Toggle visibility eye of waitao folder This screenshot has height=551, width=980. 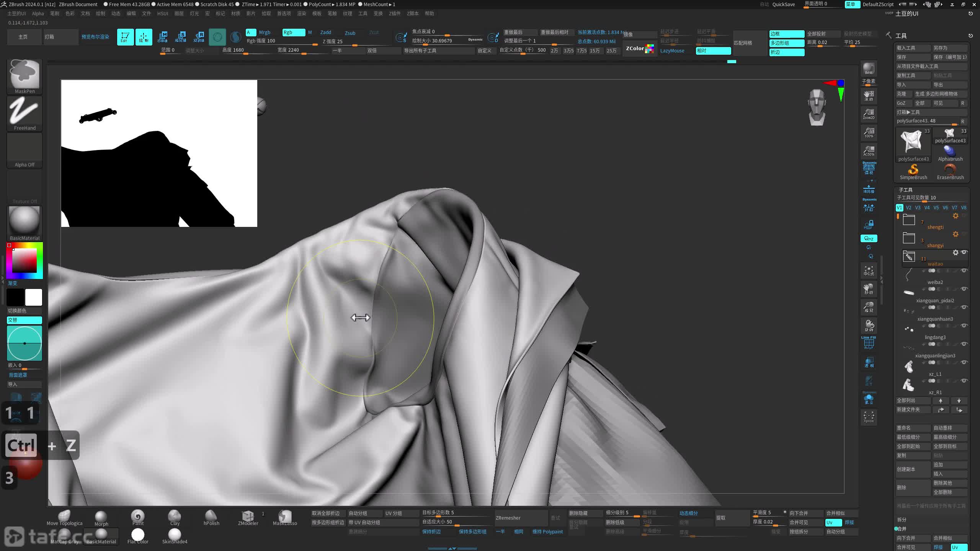[964, 252]
